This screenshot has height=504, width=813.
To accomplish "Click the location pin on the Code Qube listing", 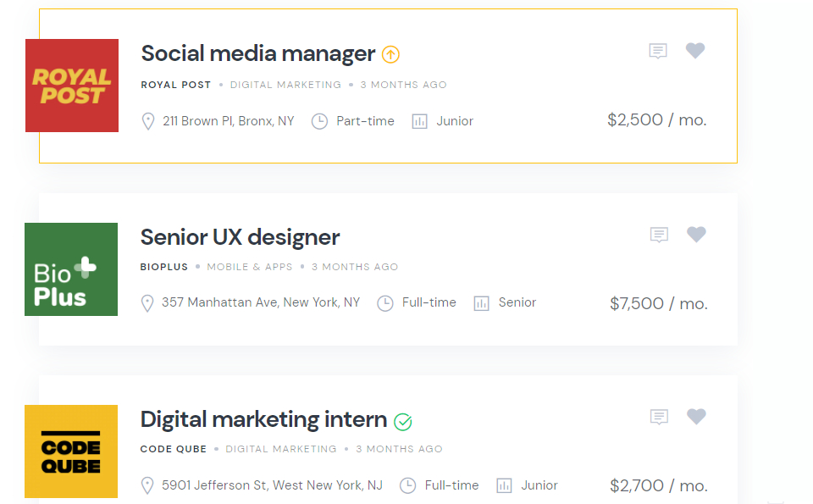I will pyautogui.click(x=148, y=485).
